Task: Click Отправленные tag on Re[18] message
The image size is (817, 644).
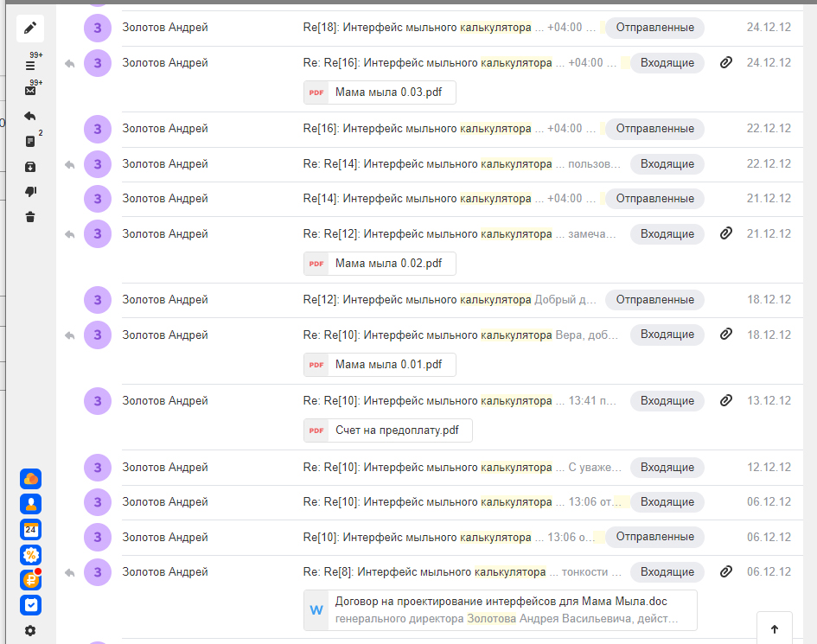Action: pos(655,28)
